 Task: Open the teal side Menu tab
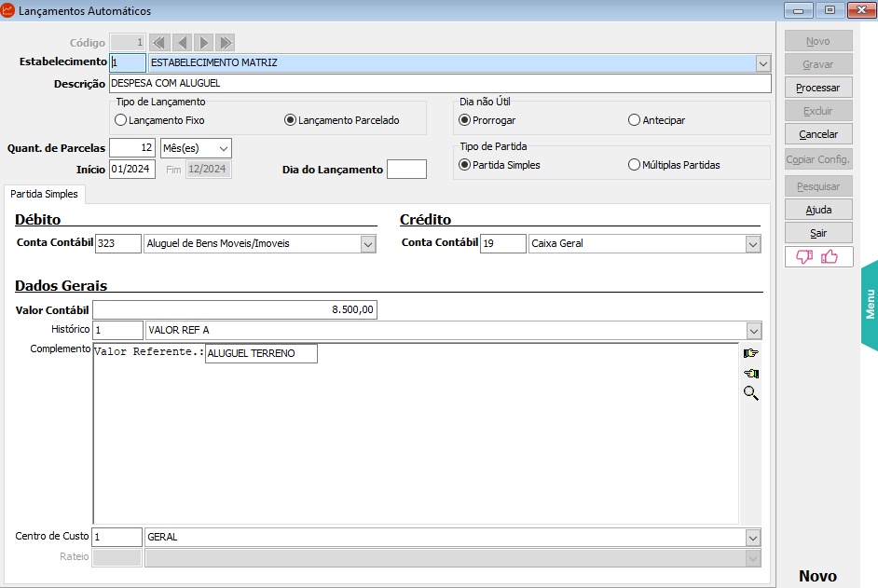(869, 305)
